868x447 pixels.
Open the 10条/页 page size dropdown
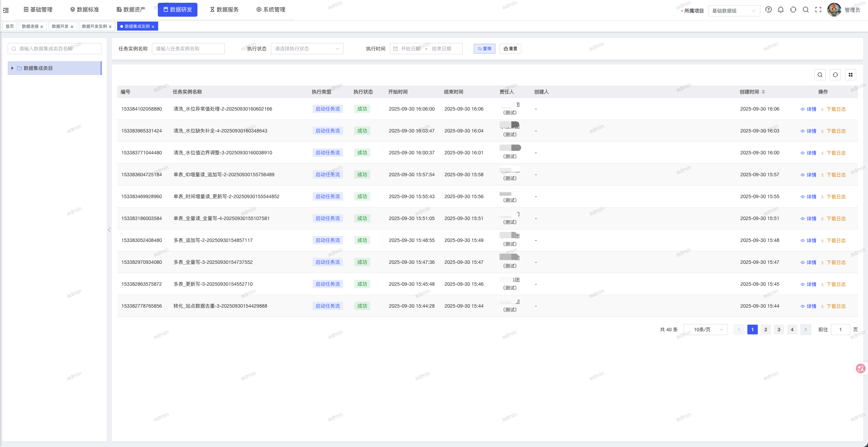point(705,330)
